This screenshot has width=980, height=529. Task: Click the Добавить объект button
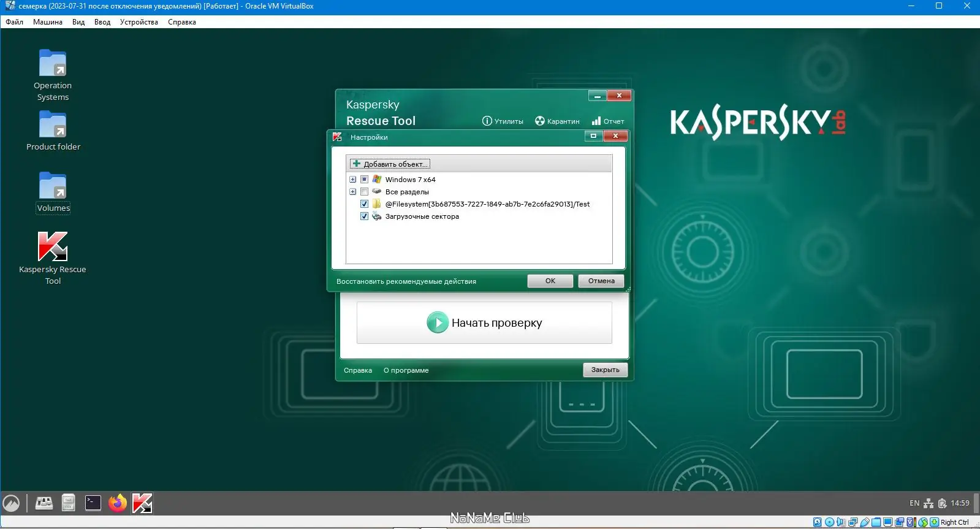click(390, 164)
